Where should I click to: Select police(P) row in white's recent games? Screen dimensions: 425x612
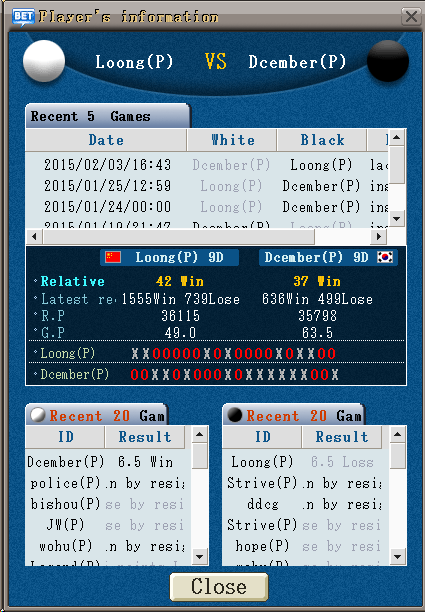pyautogui.click(x=109, y=483)
